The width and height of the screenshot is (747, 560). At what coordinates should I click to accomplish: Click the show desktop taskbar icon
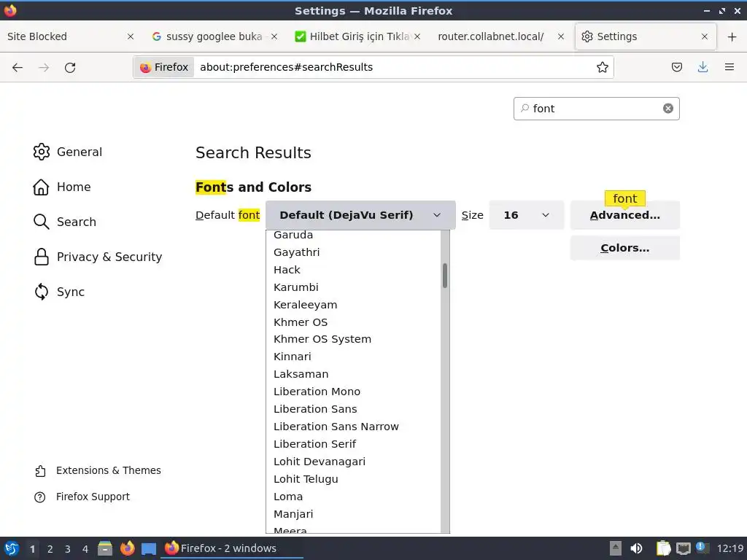pos(149,548)
